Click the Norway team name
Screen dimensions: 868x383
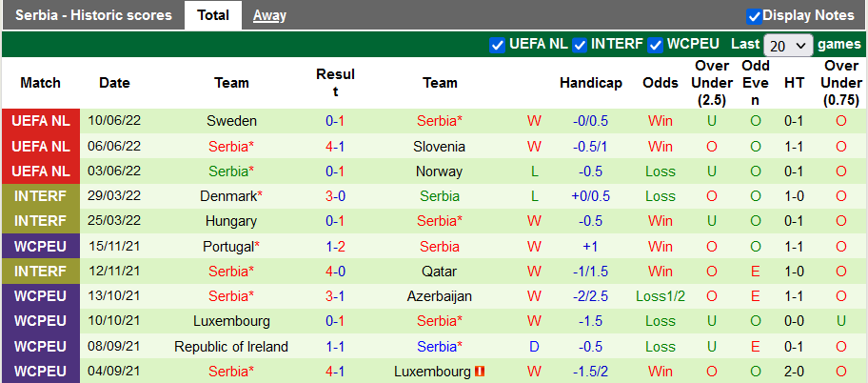(440, 171)
